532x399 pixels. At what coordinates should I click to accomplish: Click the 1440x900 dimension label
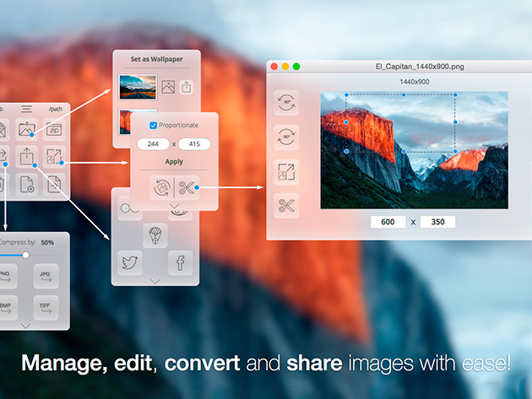tap(415, 82)
